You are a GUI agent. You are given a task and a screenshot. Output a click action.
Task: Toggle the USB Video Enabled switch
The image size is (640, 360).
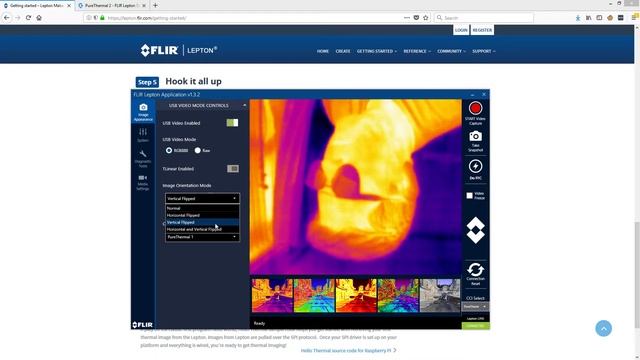coord(232,123)
